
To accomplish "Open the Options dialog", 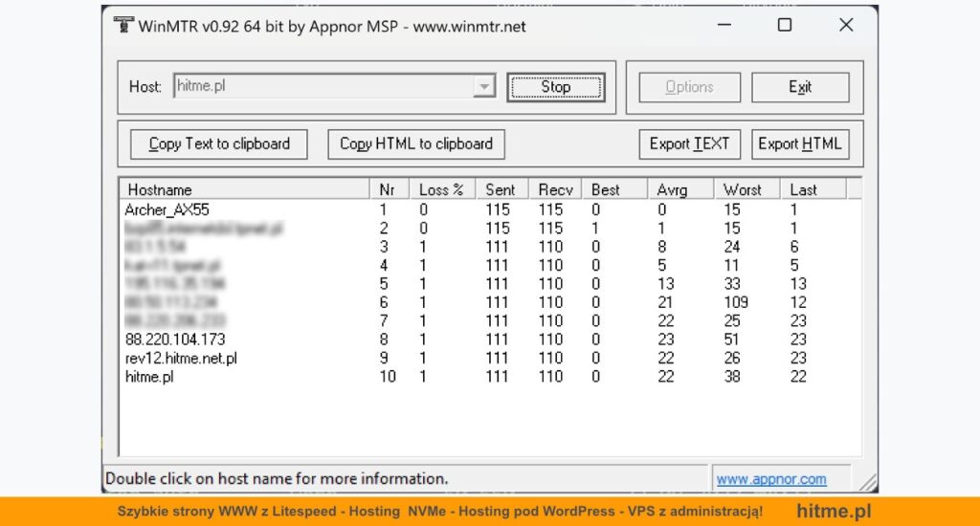I will (689, 87).
